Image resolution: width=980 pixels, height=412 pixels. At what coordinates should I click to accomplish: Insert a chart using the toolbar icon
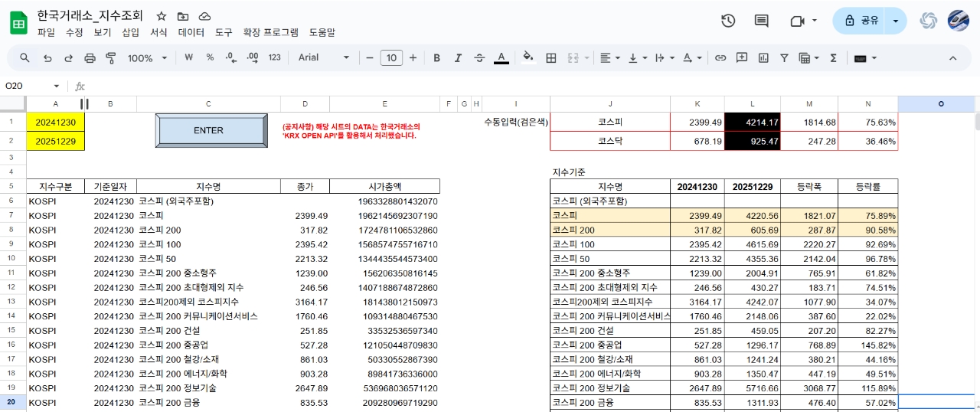tap(763, 57)
